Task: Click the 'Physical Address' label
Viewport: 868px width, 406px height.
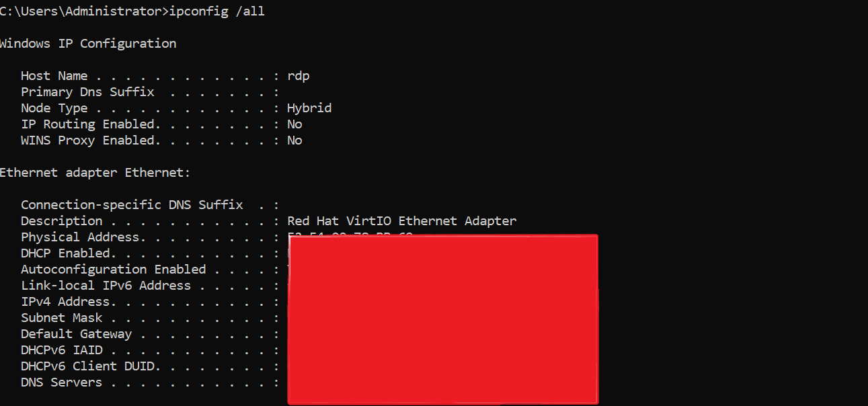Action: click(80, 237)
